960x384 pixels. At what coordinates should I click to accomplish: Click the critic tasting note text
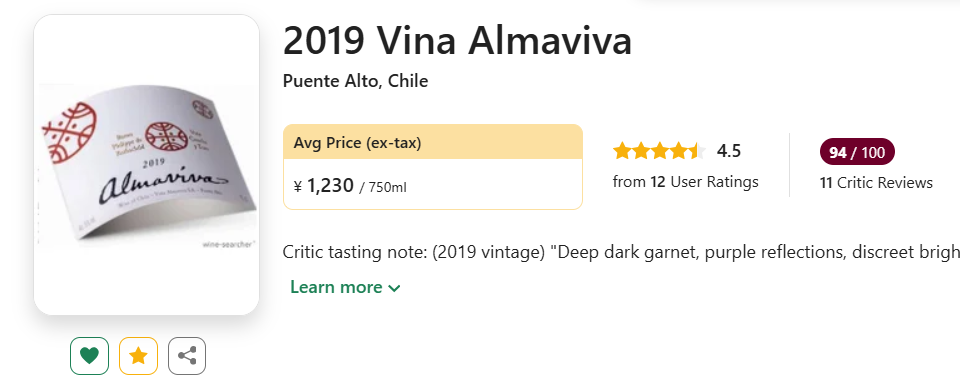pyautogui.click(x=621, y=252)
